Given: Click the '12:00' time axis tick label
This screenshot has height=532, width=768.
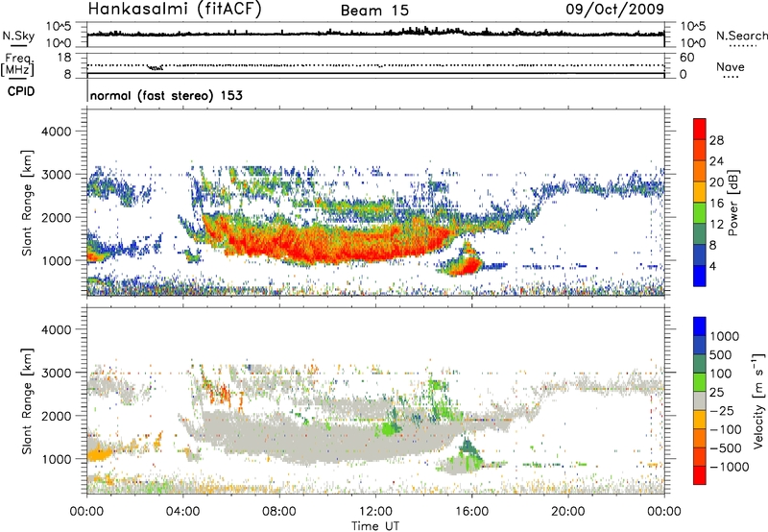Looking at the screenshot, I should (x=375, y=512).
